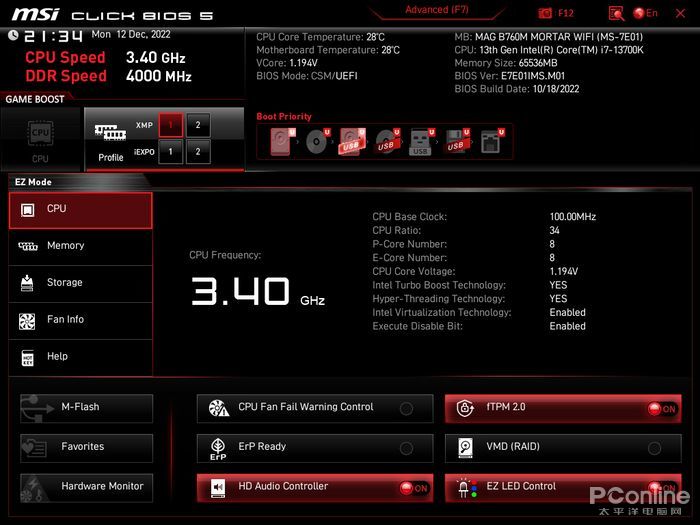Click the CPU Ratio value 34
The width and height of the screenshot is (700, 525).
(x=554, y=230)
